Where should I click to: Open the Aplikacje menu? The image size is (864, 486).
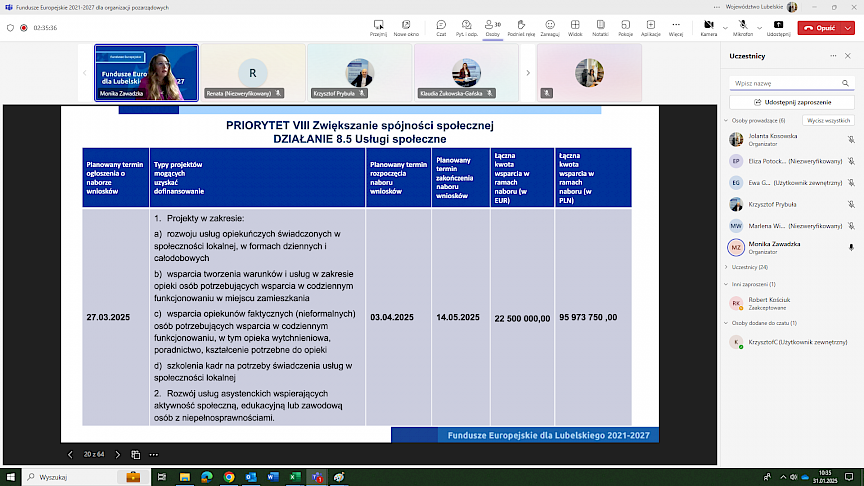(651, 28)
